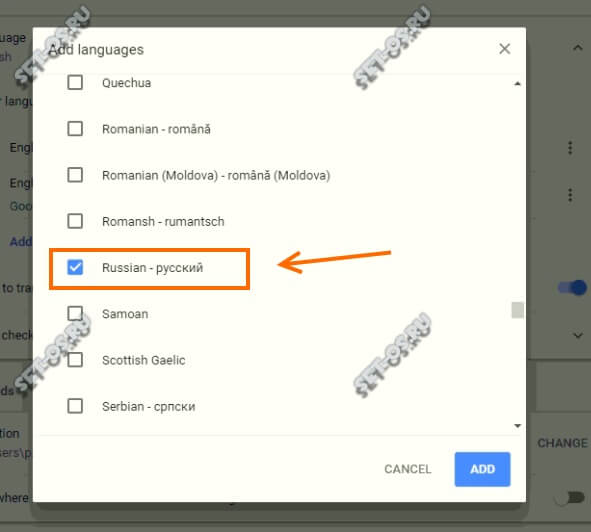Tick the Romansh - rumantsch checkbox

click(x=75, y=221)
